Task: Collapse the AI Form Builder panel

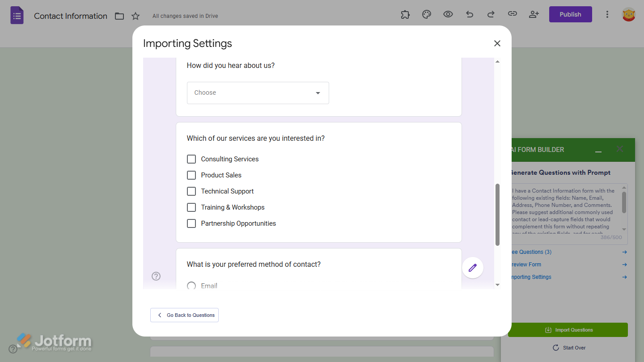Action: [x=598, y=151]
